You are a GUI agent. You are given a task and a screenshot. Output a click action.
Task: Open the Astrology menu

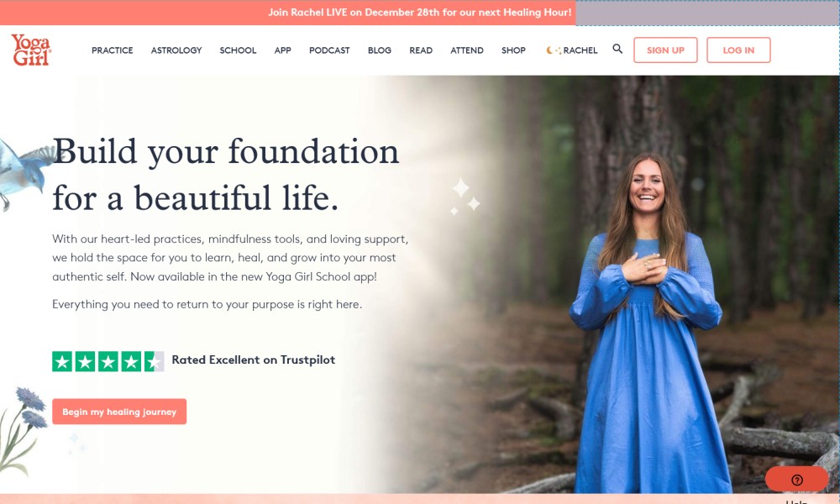pos(176,50)
